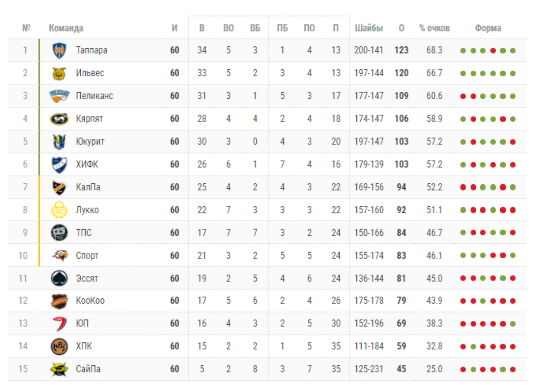
Task: Click the О points column header
Action: pyautogui.click(x=401, y=28)
